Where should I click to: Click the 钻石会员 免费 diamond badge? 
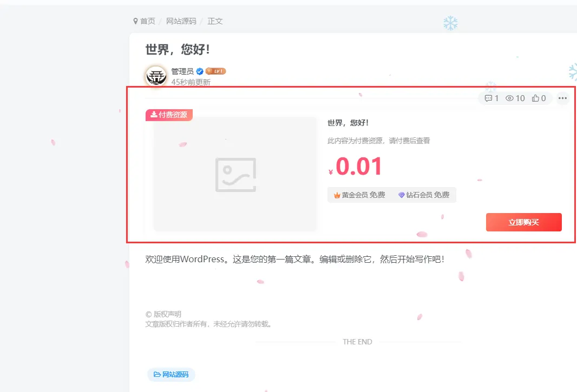[x=424, y=195]
